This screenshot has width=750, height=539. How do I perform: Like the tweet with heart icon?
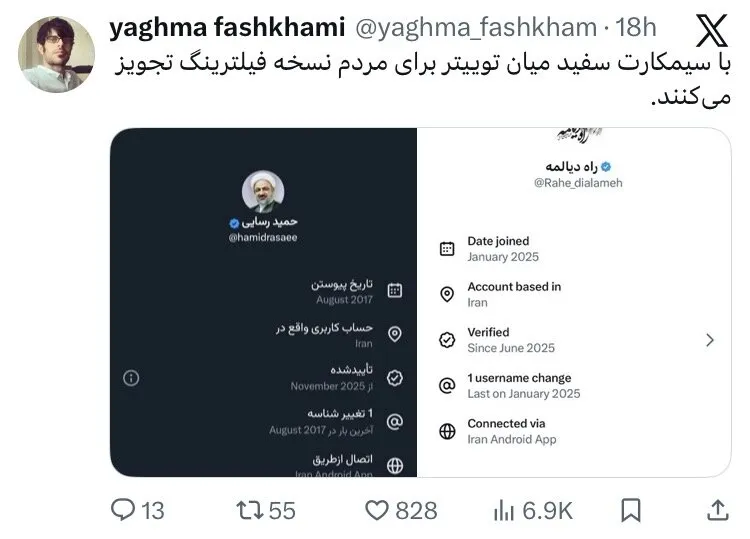click(x=376, y=511)
